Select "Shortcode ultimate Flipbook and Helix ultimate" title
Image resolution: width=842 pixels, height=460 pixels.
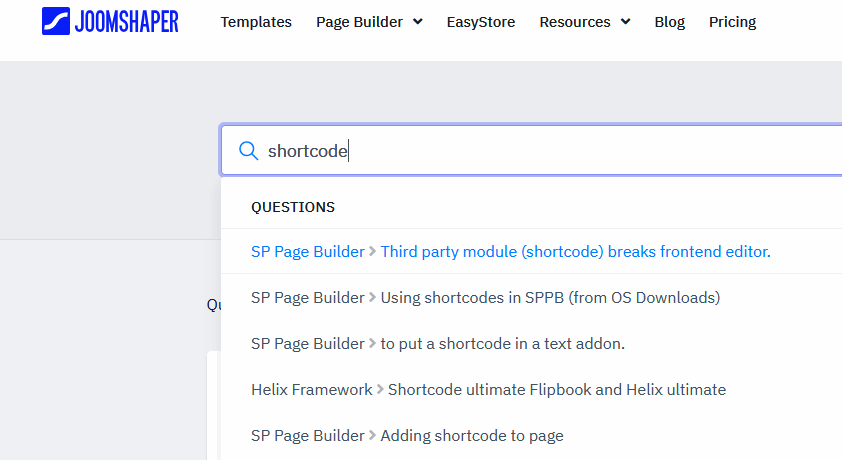[556, 390]
